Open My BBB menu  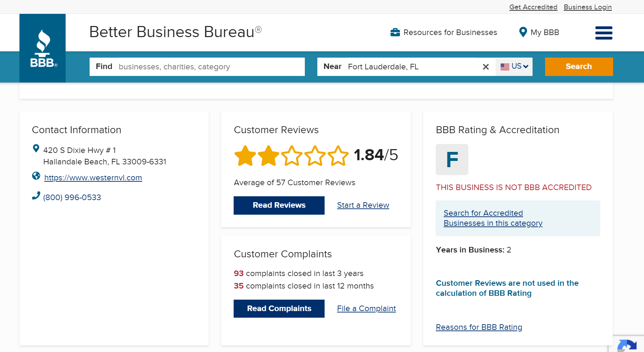[x=539, y=32]
